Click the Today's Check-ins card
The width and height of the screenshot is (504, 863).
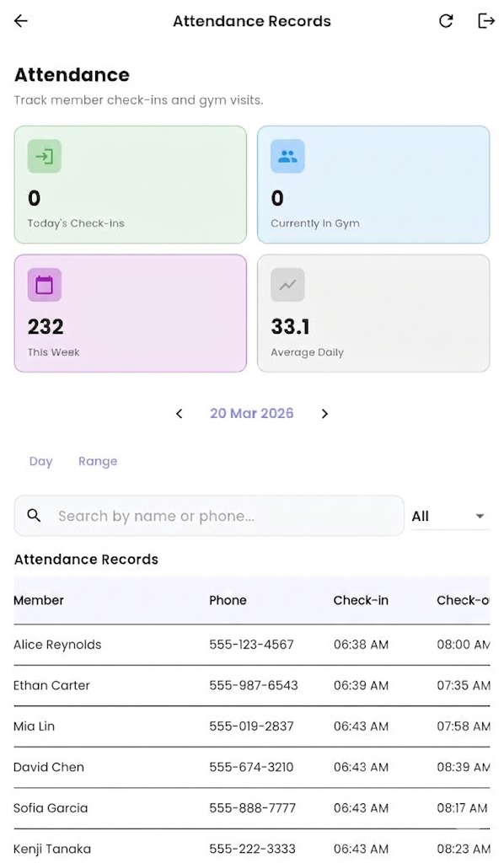click(131, 185)
